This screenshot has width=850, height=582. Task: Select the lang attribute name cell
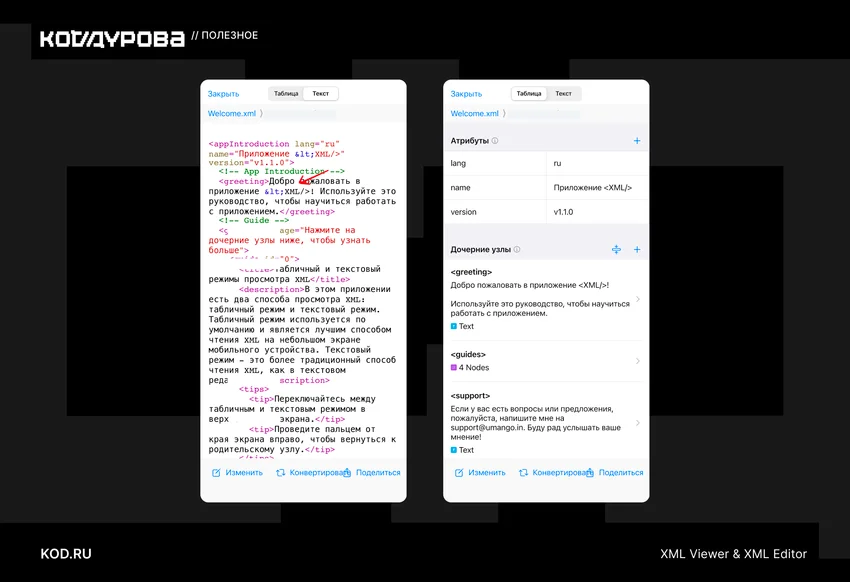click(495, 163)
